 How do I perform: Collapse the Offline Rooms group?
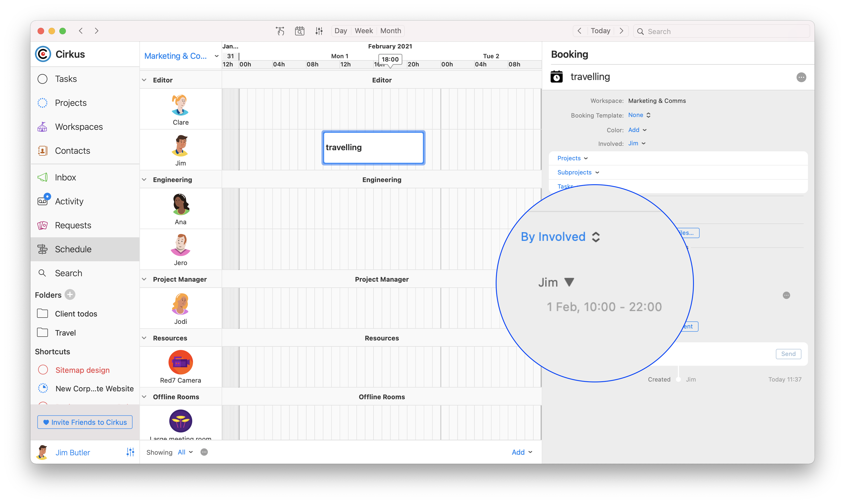coord(144,397)
